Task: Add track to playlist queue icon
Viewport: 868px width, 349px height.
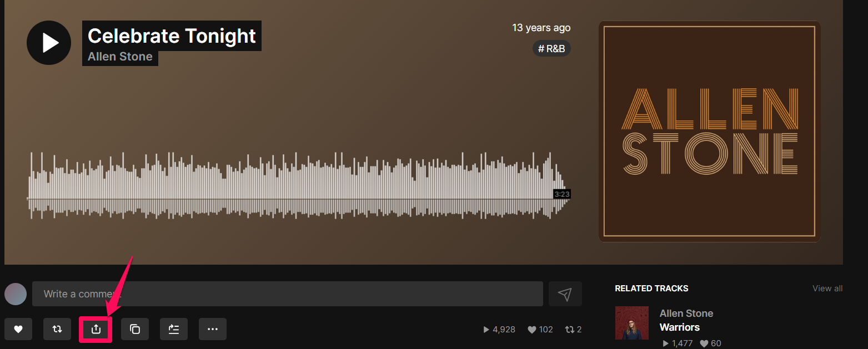Action: click(x=174, y=329)
